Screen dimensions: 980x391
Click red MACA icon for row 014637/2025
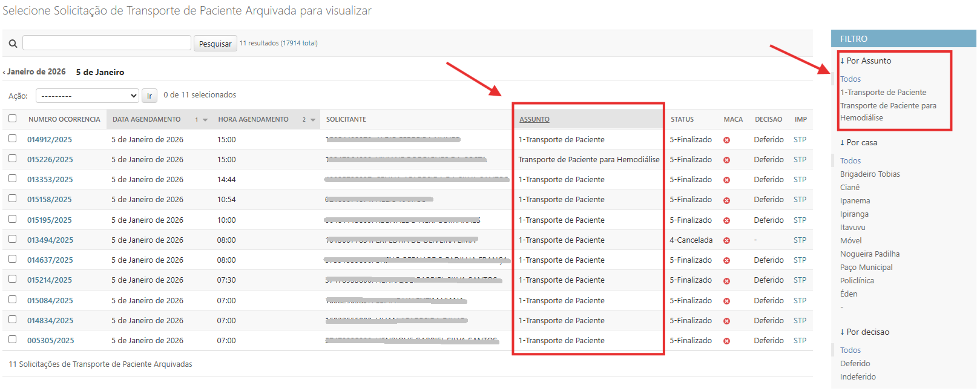coord(726,261)
